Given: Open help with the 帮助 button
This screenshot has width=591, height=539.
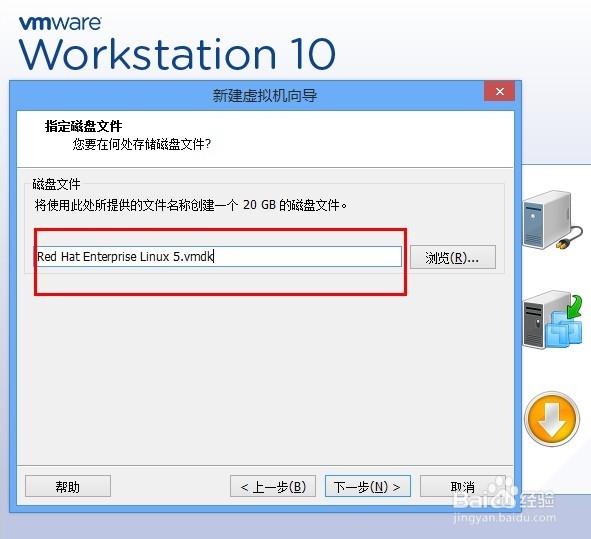Looking at the screenshot, I should pyautogui.click(x=68, y=486).
